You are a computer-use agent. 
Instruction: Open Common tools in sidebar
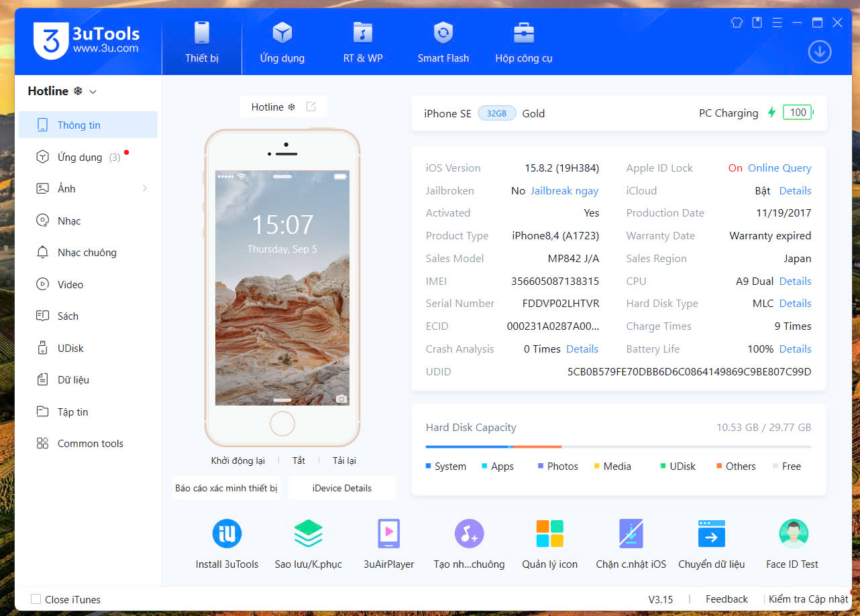click(88, 443)
